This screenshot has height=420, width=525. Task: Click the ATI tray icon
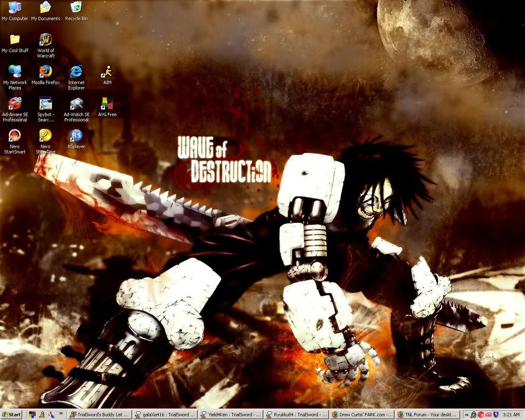488,415
